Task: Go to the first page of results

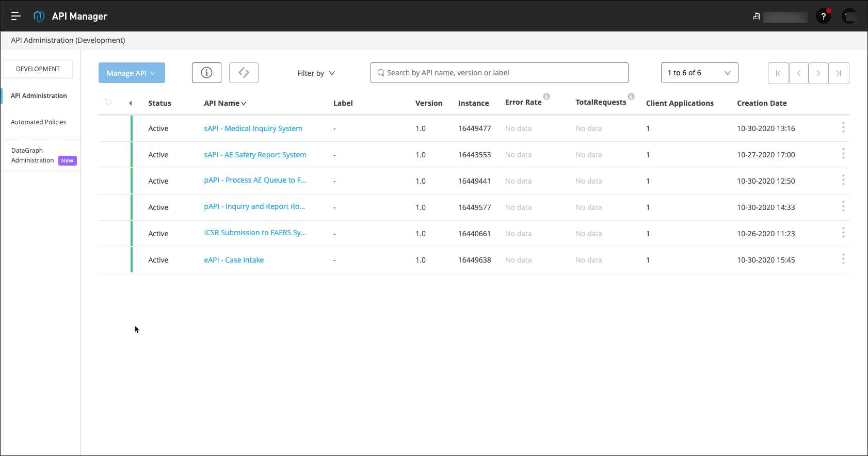Action: 778,73
